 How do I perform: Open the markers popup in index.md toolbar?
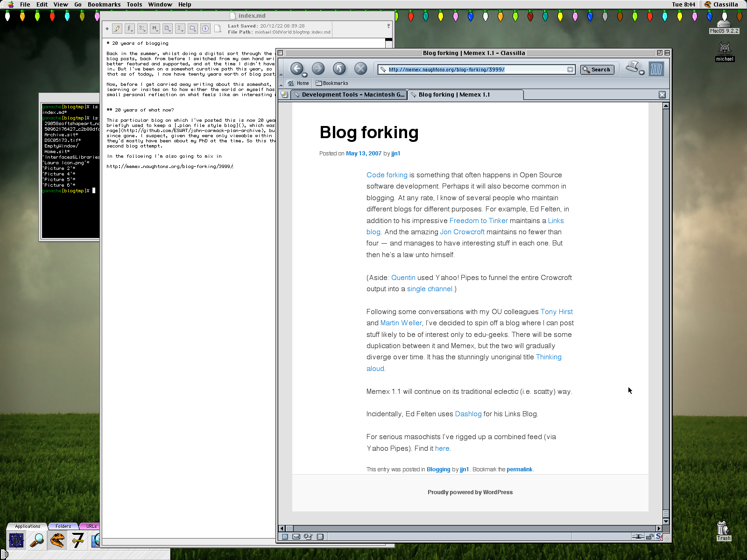pos(142,28)
